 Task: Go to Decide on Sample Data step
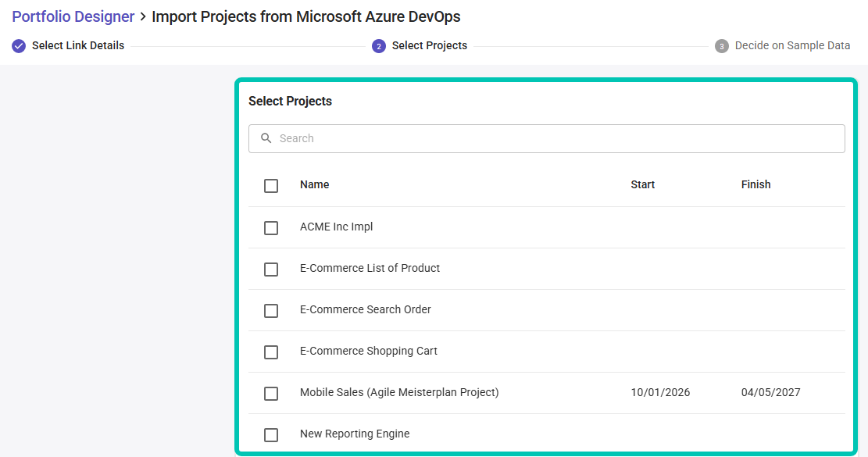(792, 45)
